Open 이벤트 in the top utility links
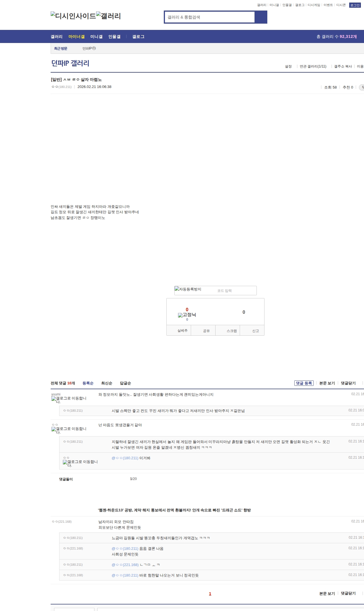Image resolution: width=364 pixels, height=611 pixels. pos(328,5)
